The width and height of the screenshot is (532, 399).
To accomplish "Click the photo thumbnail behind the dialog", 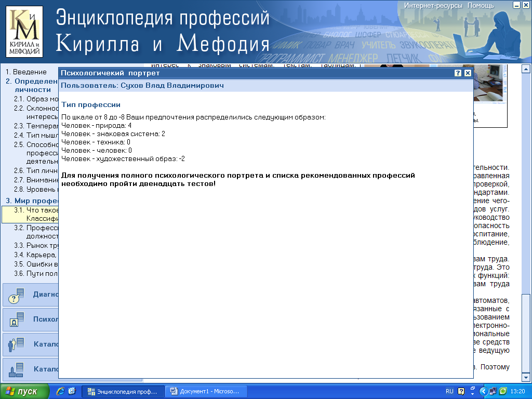I will coord(488,84).
